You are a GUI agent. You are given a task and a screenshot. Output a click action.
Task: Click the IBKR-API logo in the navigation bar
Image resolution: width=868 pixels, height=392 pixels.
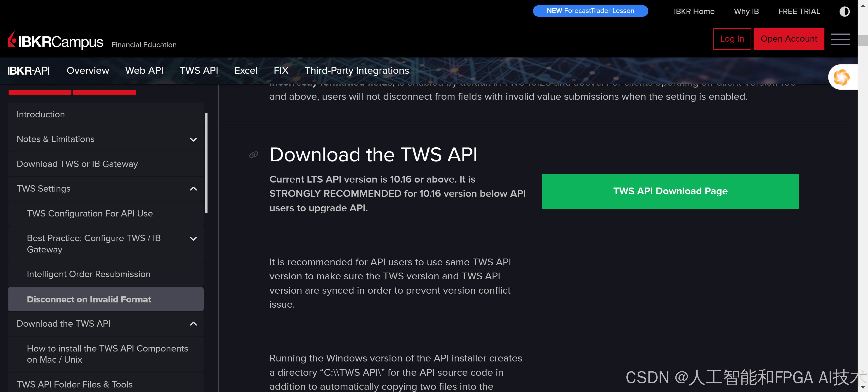28,70
